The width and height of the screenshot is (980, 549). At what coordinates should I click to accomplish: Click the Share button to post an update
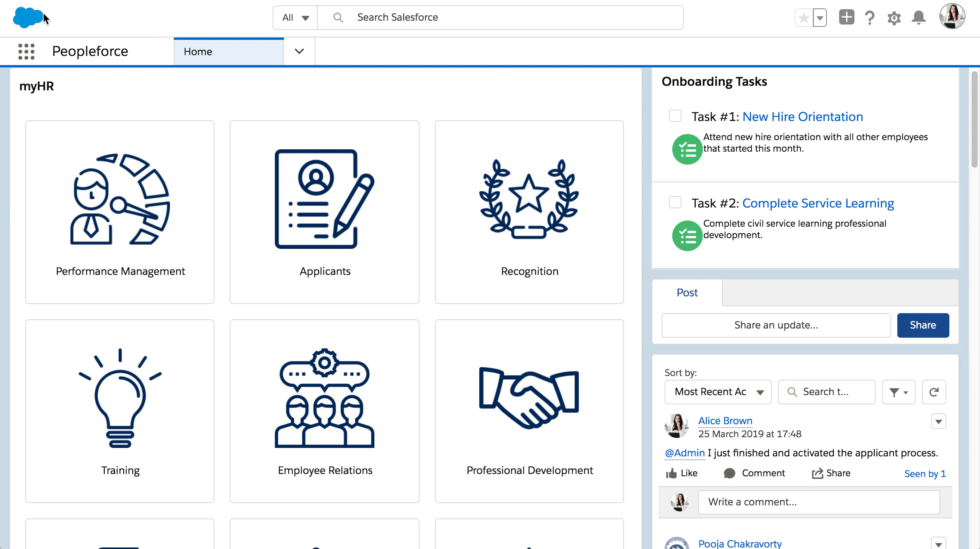coord(923,325)
